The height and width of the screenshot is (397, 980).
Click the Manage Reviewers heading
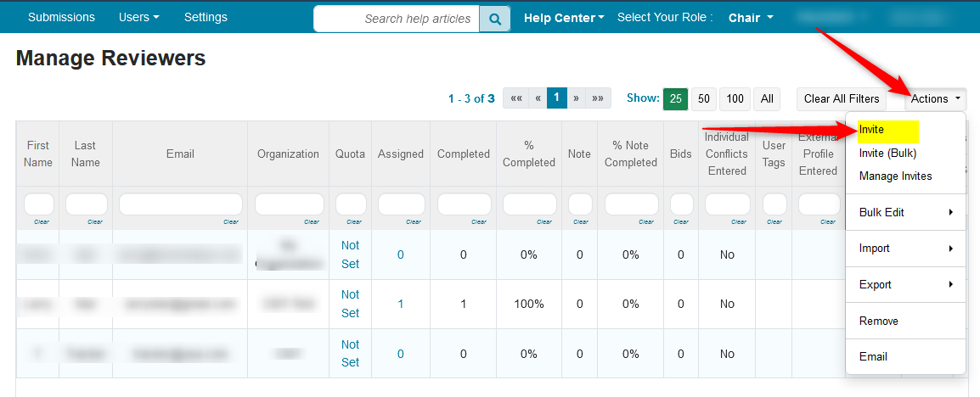point(110,58)
